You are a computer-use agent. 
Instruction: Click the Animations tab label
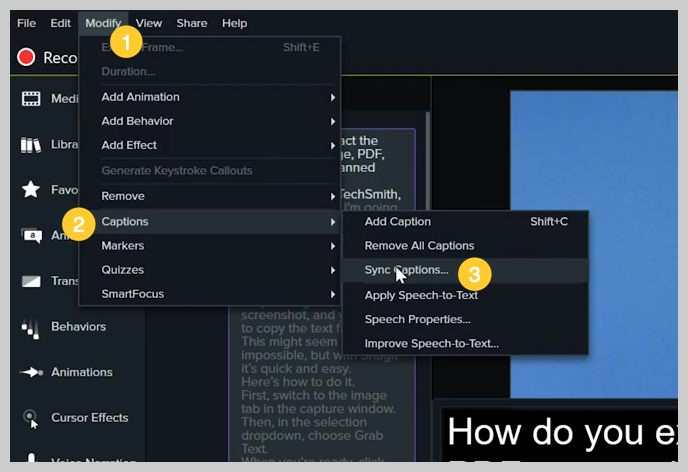pos(82,372)
